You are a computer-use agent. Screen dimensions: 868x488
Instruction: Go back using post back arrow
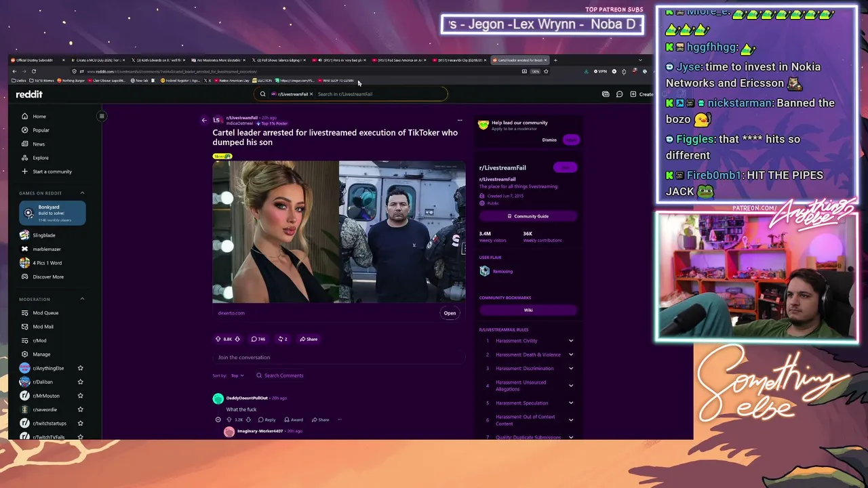point(204,121)
